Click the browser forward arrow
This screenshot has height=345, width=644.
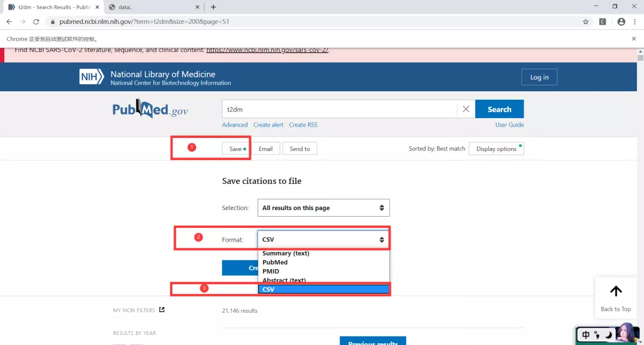pos(23,22)
